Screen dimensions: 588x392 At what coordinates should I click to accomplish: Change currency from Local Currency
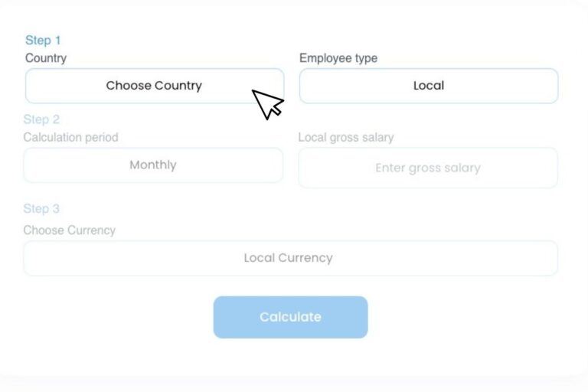pos(290,258)
